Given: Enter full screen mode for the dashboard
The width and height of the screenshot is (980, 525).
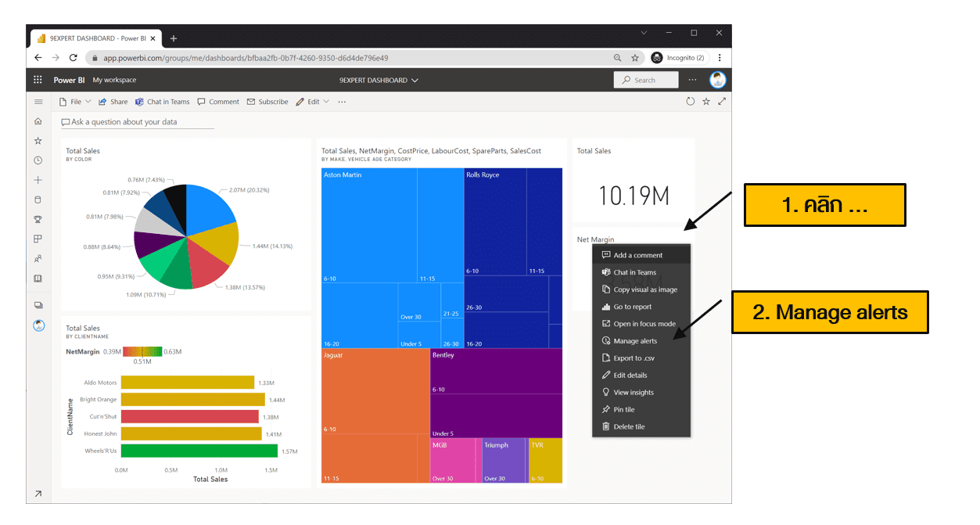Looking at the screenshot, I should pos(721,101).
